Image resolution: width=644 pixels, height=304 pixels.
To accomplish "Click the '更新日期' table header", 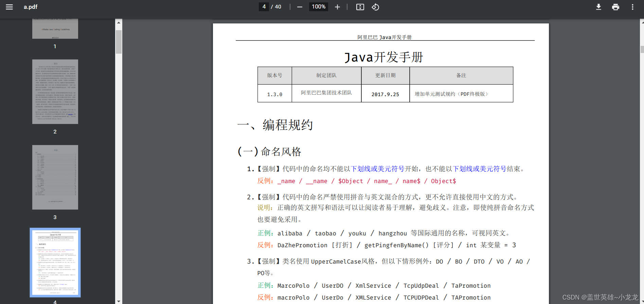I will 385,75.
